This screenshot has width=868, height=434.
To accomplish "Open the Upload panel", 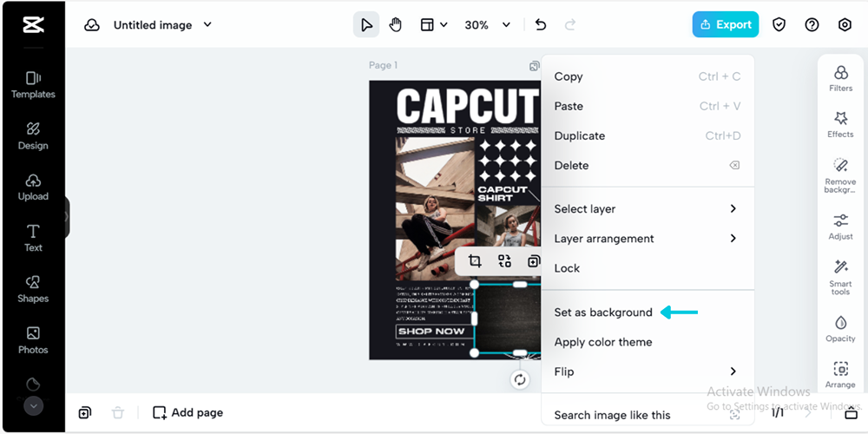I will click(x=33, y=187).
